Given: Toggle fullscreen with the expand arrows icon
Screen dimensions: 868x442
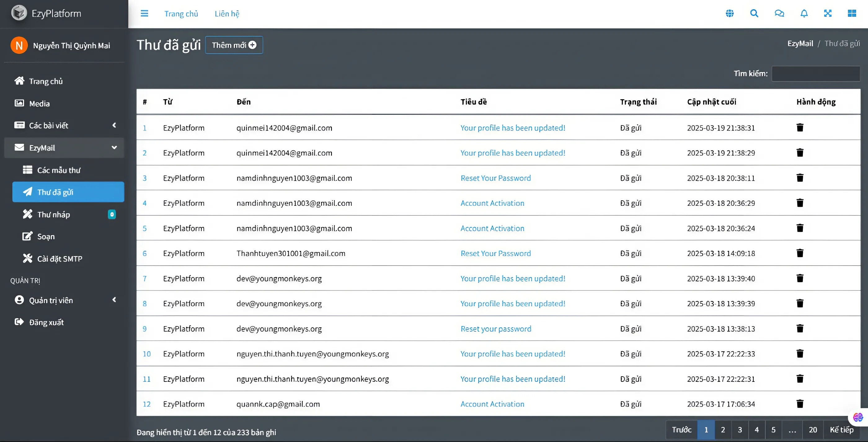Looking at the screenshot, I should (x=828, y=13).
